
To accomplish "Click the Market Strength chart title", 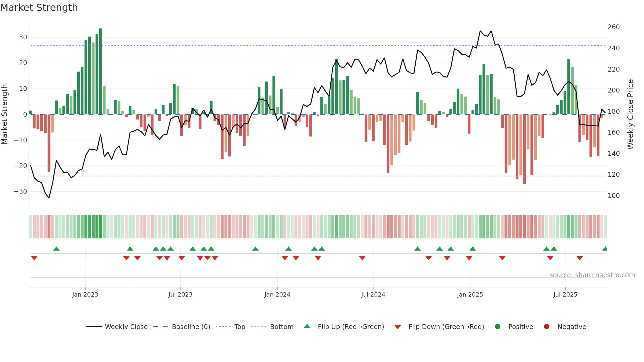I will point(39,8).
